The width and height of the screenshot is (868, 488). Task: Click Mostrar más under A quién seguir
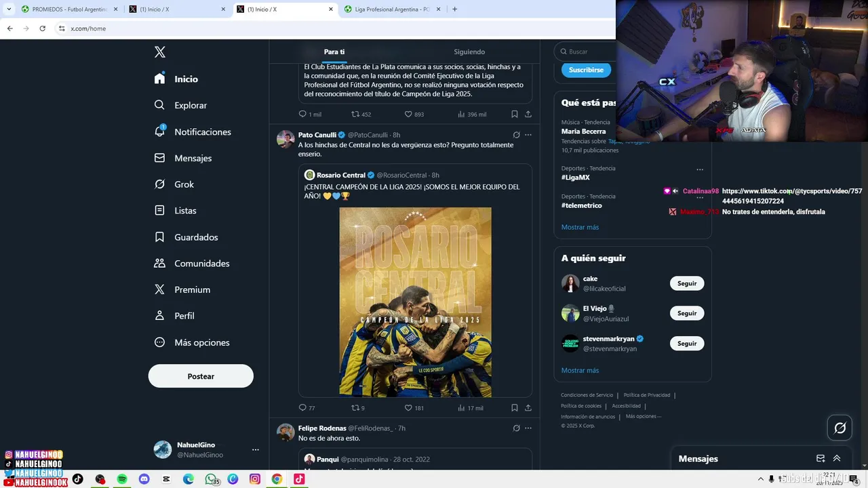click(x=580, y=371)
